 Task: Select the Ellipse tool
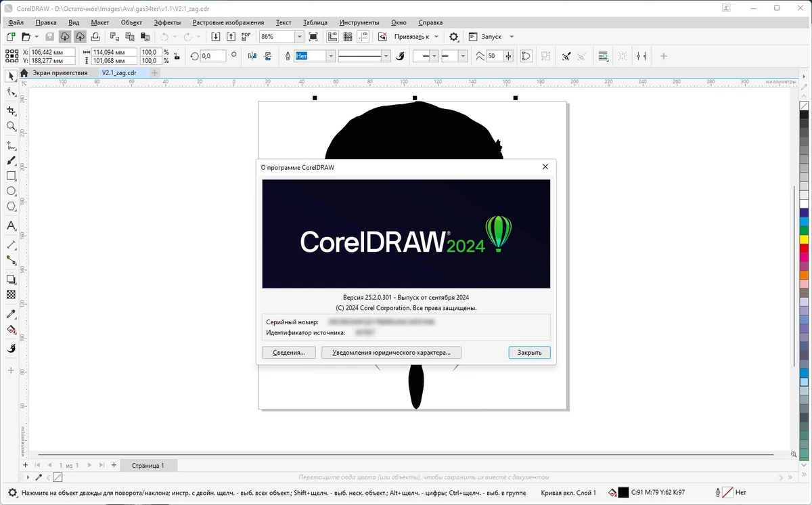coord(11,192)
